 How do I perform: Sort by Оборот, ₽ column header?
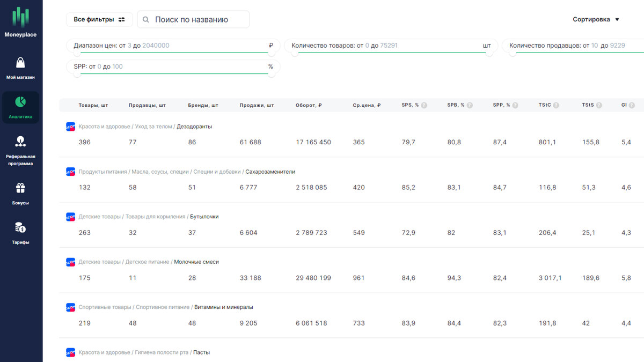coord(309,105)
